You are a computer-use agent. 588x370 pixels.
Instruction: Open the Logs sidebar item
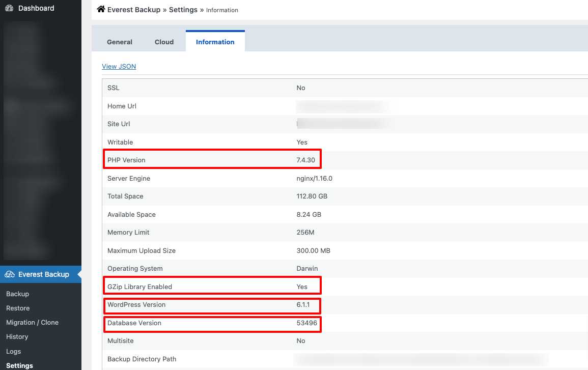(13, 351)
